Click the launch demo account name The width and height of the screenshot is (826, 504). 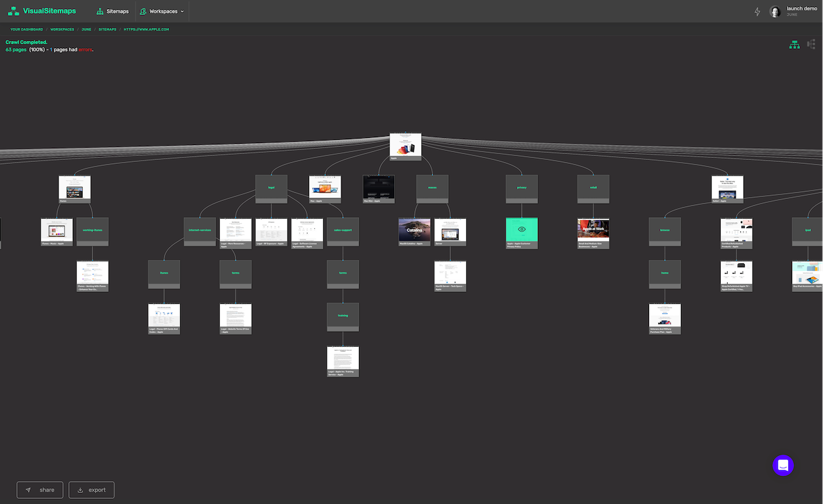(x=802, y=8)
